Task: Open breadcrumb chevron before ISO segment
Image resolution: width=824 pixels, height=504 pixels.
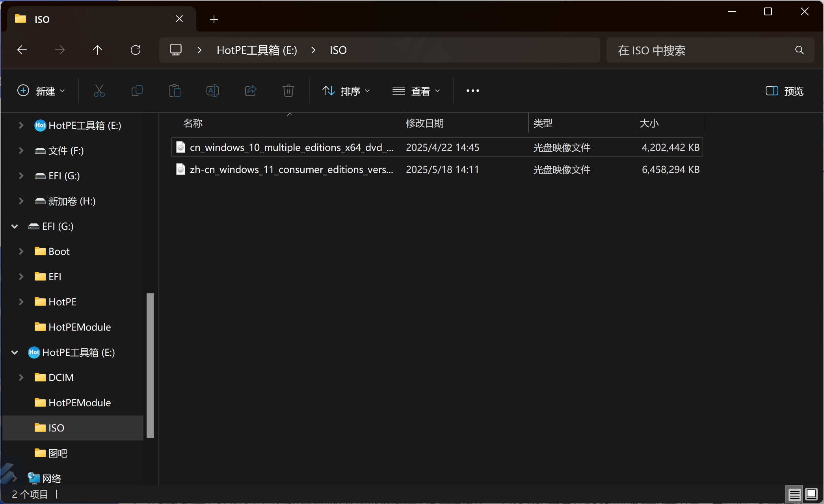Action: [x=313, y=50]
